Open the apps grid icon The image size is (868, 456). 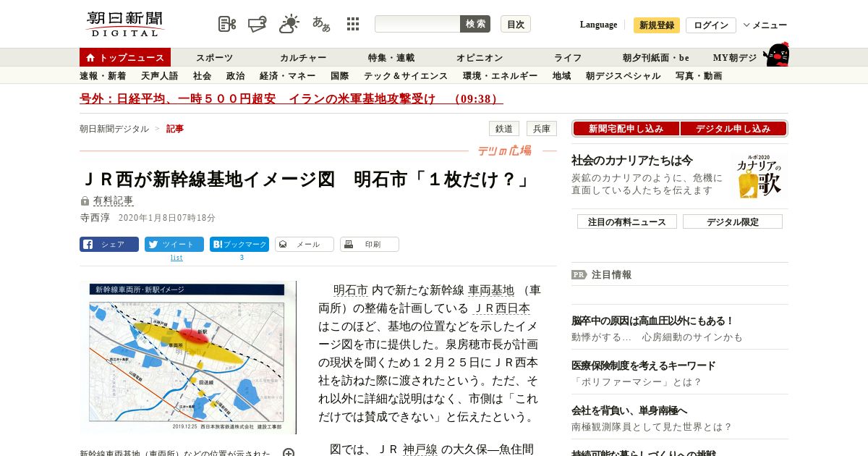353,24
